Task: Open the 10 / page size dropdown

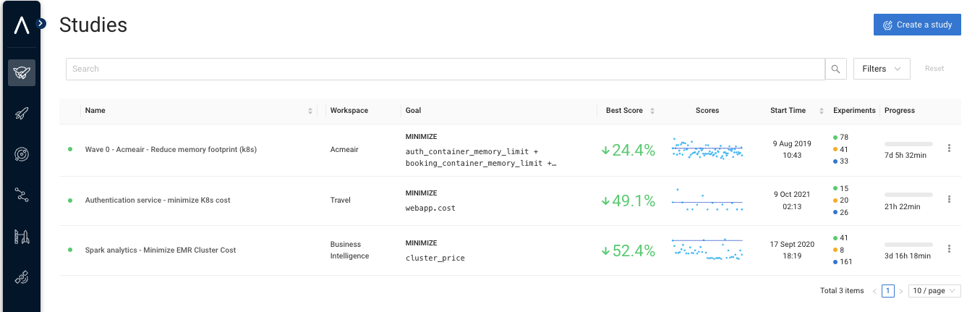Action: (x=934, y=290)
